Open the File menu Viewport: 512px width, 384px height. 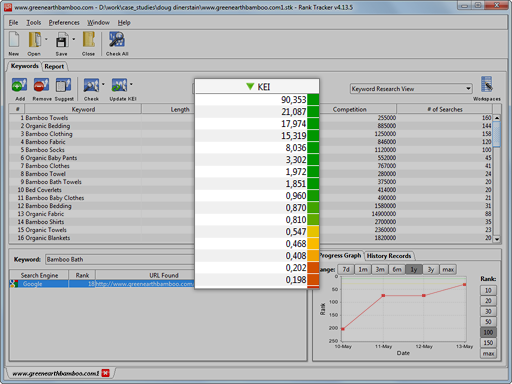click(x=13, y=23)
